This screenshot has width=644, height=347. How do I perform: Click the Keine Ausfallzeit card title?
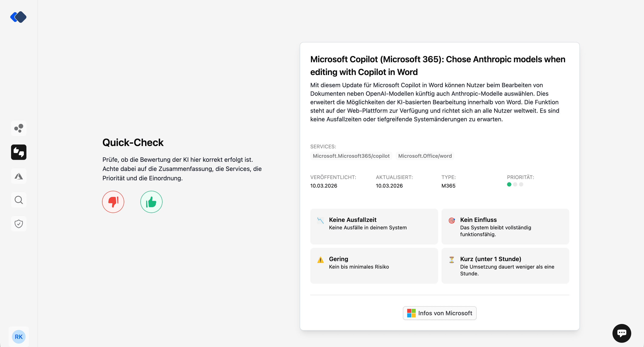pos(352,220)
